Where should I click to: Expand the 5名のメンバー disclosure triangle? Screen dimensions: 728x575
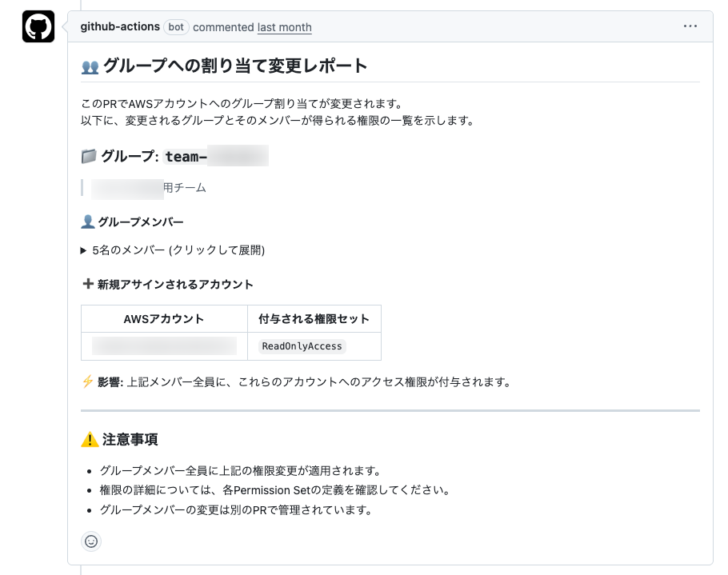click(x=84, y=250)
